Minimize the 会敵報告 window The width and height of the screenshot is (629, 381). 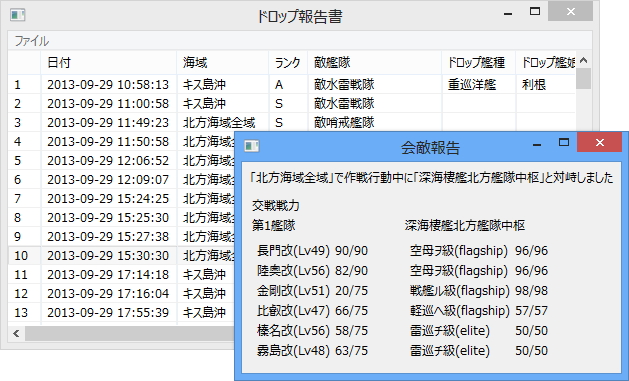537,144
